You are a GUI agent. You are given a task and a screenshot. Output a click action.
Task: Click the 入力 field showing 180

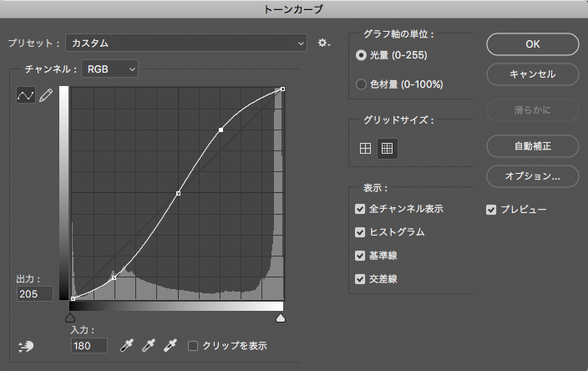(x=89, y=345)
